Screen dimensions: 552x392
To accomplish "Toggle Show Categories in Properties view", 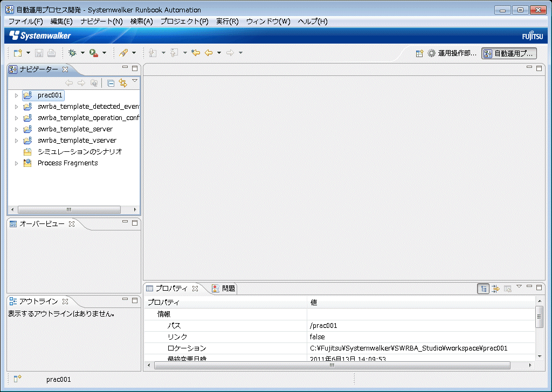I will pos(484,289).
